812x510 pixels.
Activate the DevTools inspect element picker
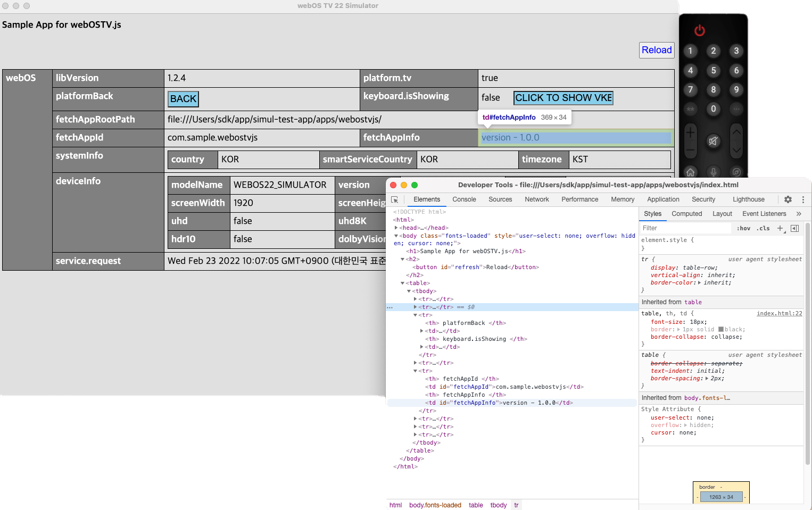(395, 199)
